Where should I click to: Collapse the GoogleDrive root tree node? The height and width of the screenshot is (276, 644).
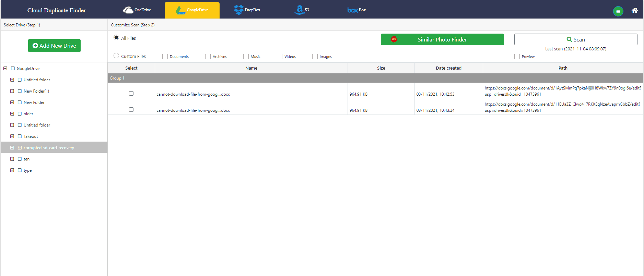pyautogui.click(x=5, y=69)
